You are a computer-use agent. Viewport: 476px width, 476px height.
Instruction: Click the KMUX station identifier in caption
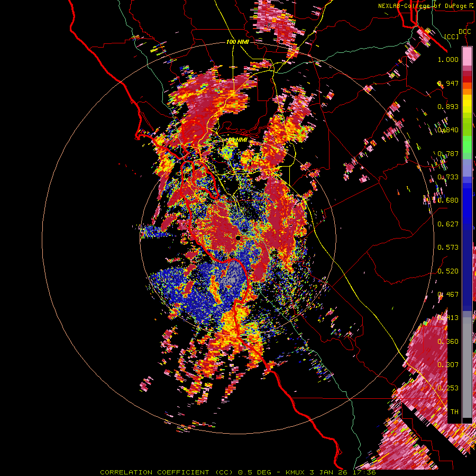(x=295, y=472)
